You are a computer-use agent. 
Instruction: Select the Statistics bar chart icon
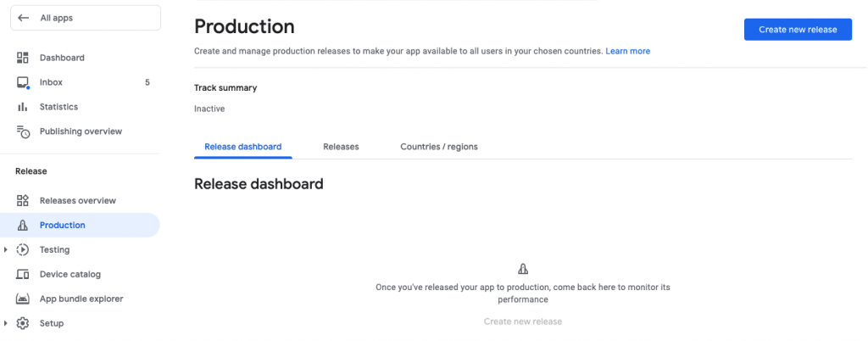tap(23, 107)
